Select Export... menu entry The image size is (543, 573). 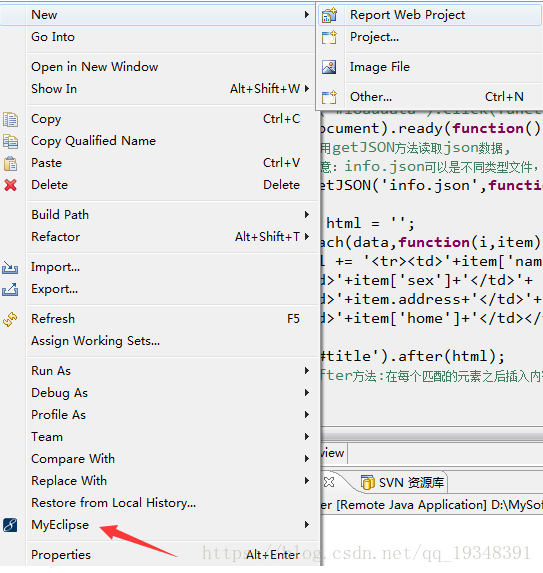[x=159, y=289]
